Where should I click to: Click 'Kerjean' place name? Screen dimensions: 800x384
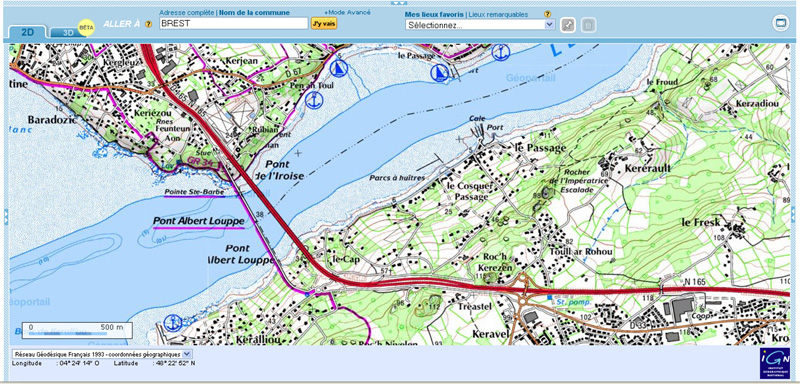pos(241,61)
